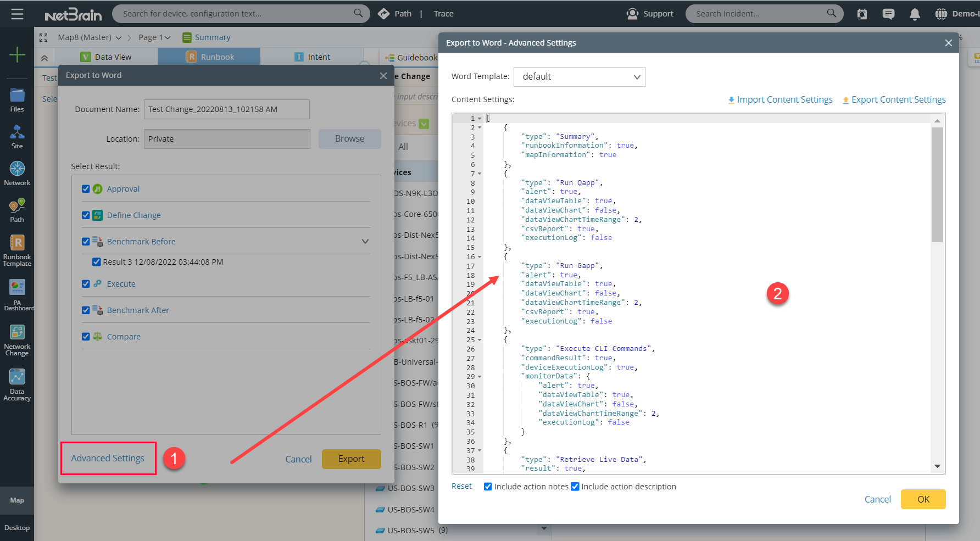Open Data Accuracy in the sidebar
This screenshot has height=541, width=980.
coord(17,386)
